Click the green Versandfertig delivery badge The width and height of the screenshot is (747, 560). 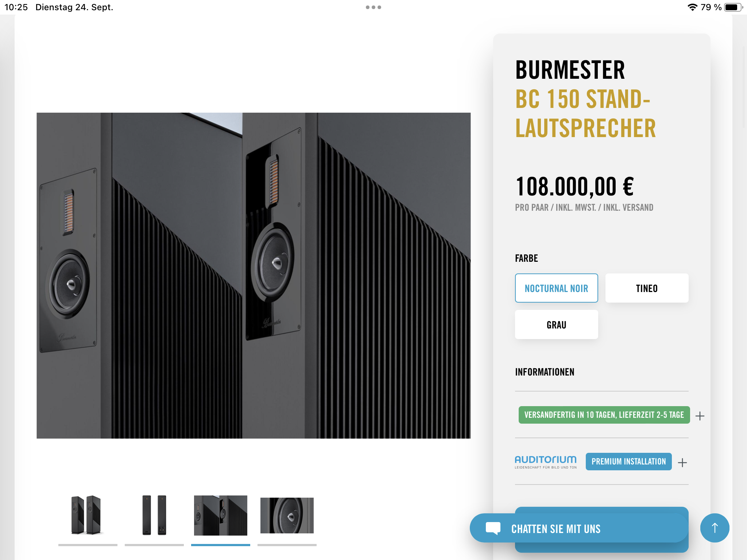click(604, 415)
